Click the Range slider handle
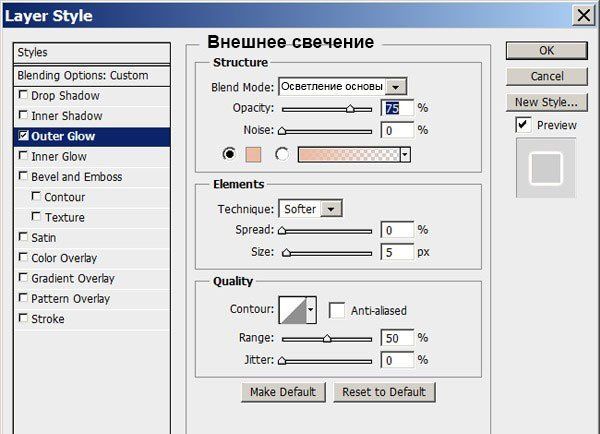Screen dimensions: 600x434 click(327, 339)
